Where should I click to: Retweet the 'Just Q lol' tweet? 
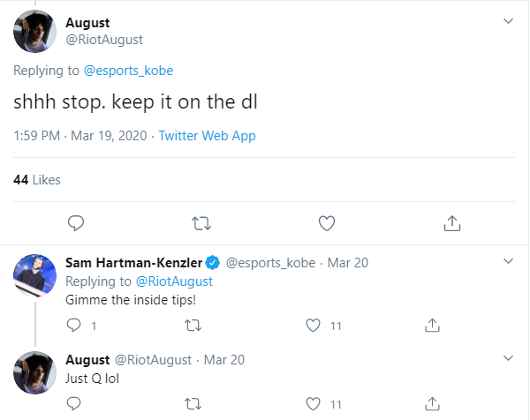coord(193,404)
